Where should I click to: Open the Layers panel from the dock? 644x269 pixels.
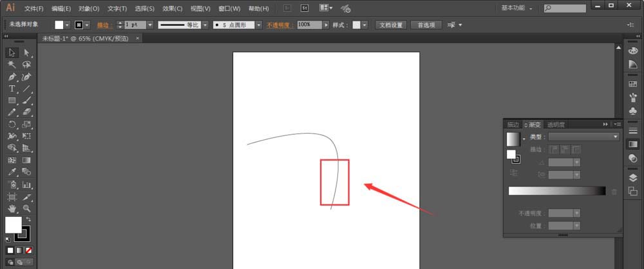tap(632, 177)
